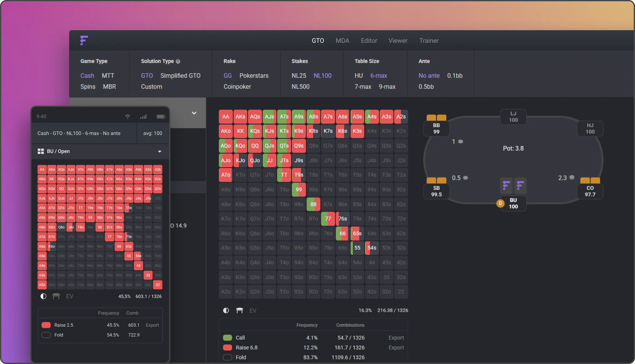This screenshot has height=364, width=635.
Task: Click EV tab below main range grid
Action: click(253, 311)
